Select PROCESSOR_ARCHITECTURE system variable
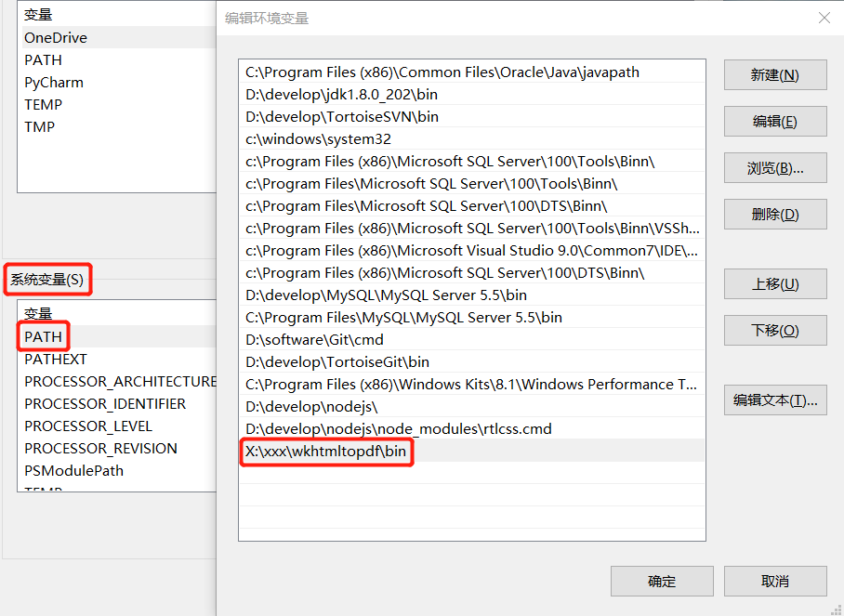The image size is (844, 616). 117,382
